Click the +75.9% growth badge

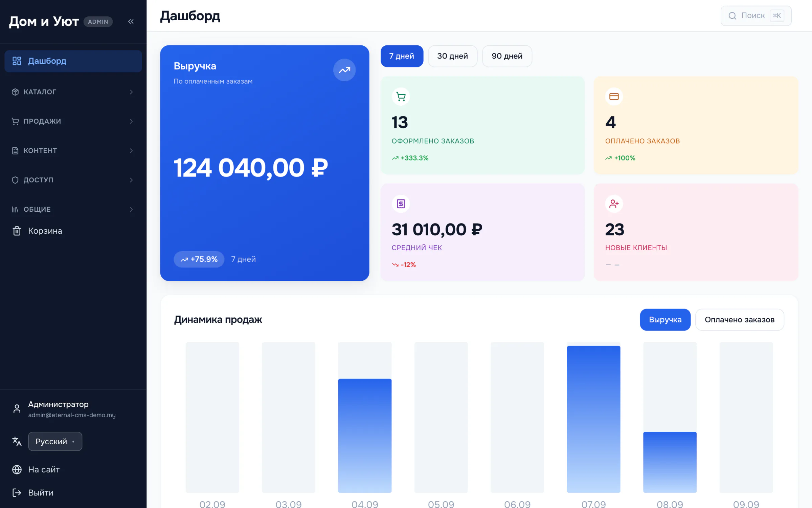[x=199, y=259]
